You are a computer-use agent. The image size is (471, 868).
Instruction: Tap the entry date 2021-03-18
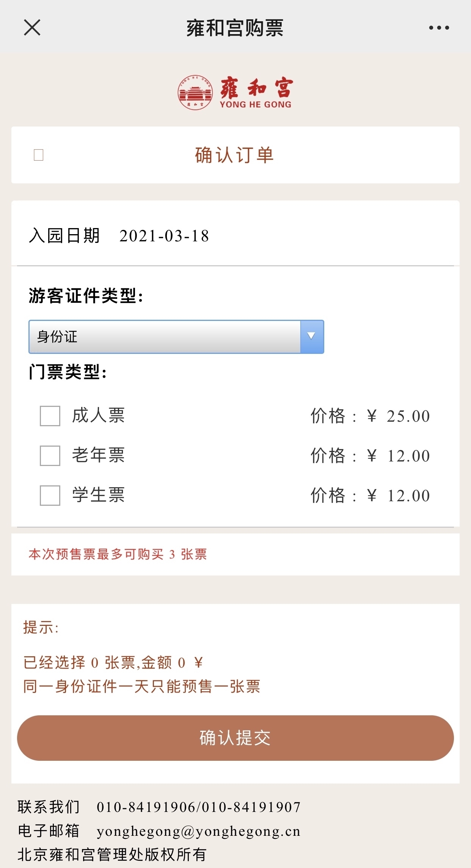[164, 236]
